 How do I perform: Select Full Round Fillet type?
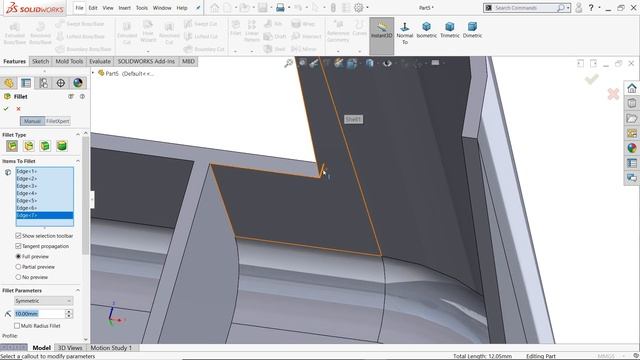62,146
